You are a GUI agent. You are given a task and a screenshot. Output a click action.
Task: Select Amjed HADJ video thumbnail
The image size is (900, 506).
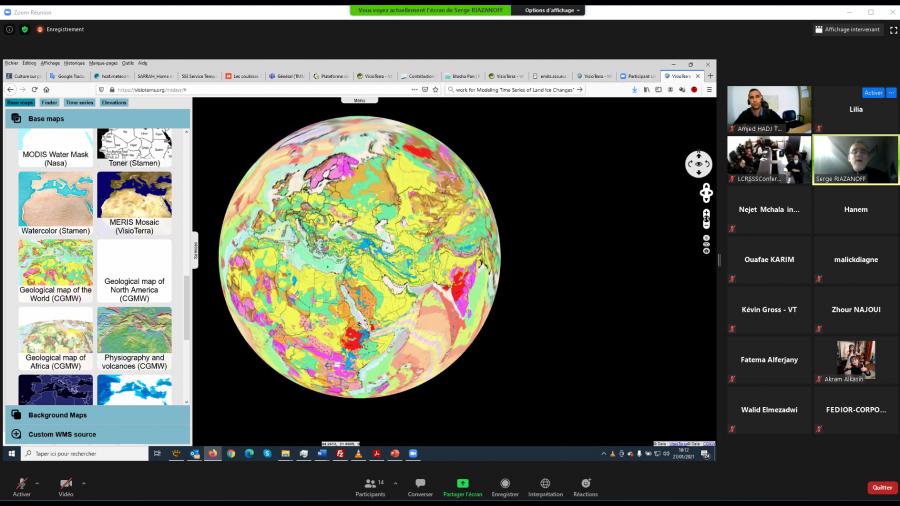(x=769, y=110)
